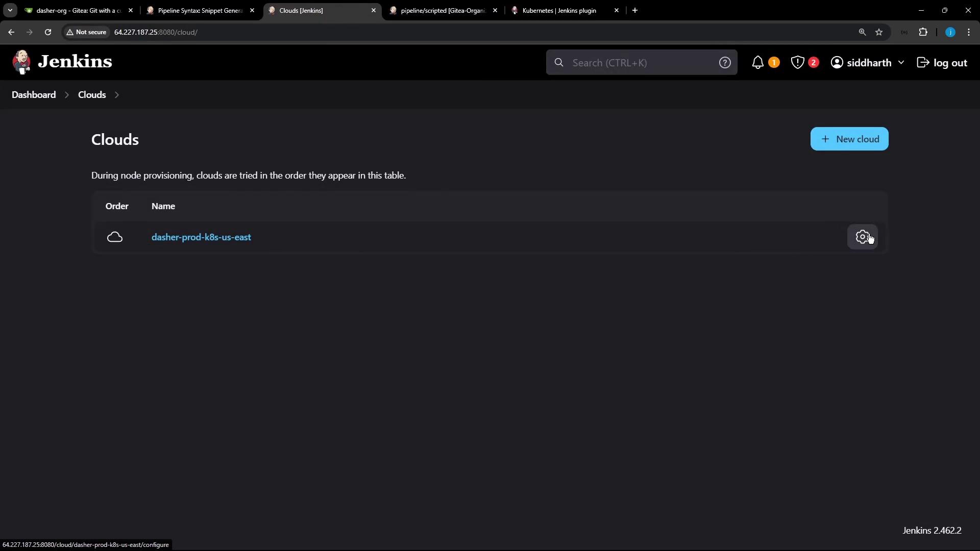
Task: Click the gear icon for dasher-prod-k8s-us-east
Action: click(862, 237)
